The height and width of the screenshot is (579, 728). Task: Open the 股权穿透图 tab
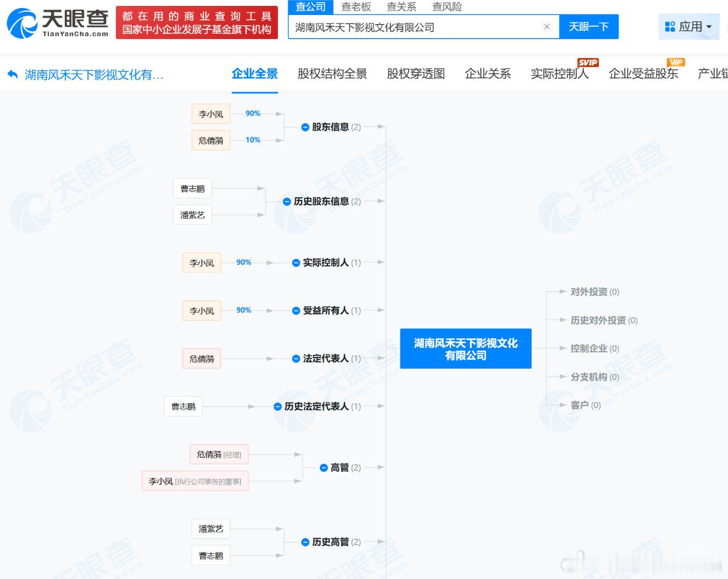click(x=416, y=74)
